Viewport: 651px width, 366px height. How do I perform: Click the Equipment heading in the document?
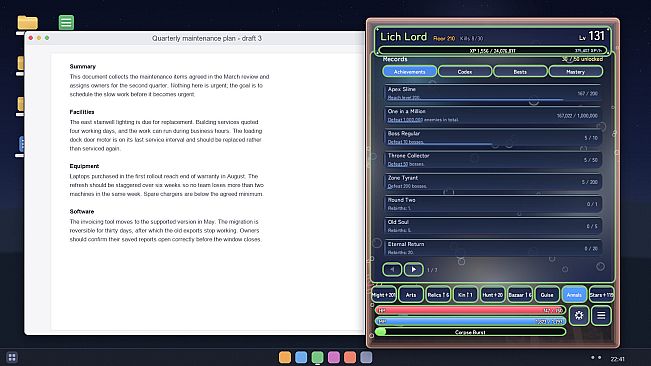tap(84, 166)
